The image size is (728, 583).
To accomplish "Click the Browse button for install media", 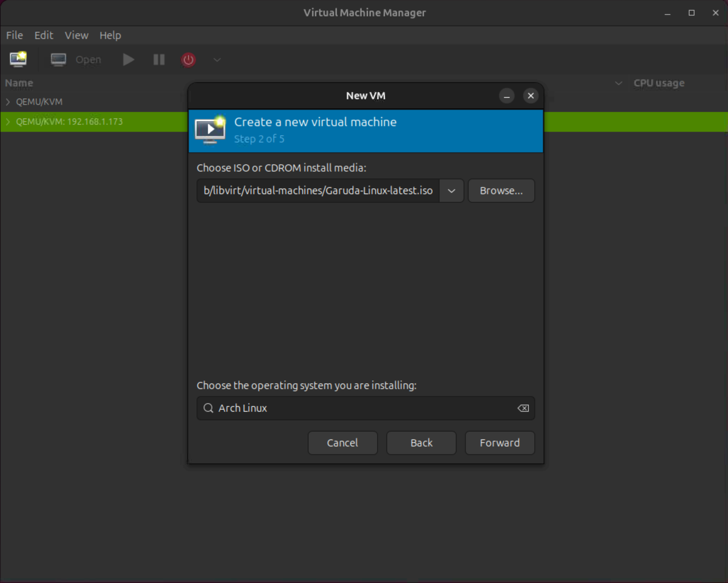I will 501,190.
